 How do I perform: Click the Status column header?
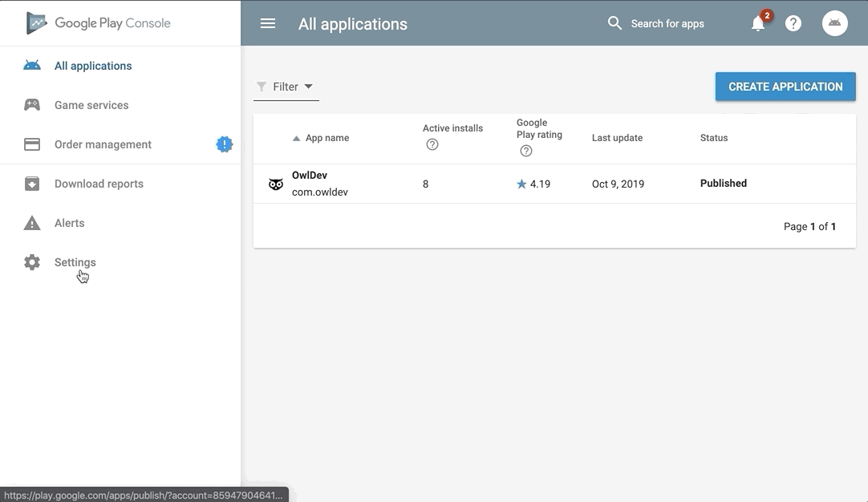click(x=713, y=138)
